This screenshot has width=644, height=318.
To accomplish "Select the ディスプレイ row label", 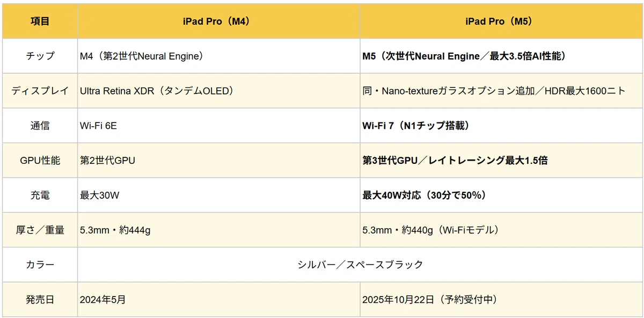I will pyautogui.click(x=40, y=91).
